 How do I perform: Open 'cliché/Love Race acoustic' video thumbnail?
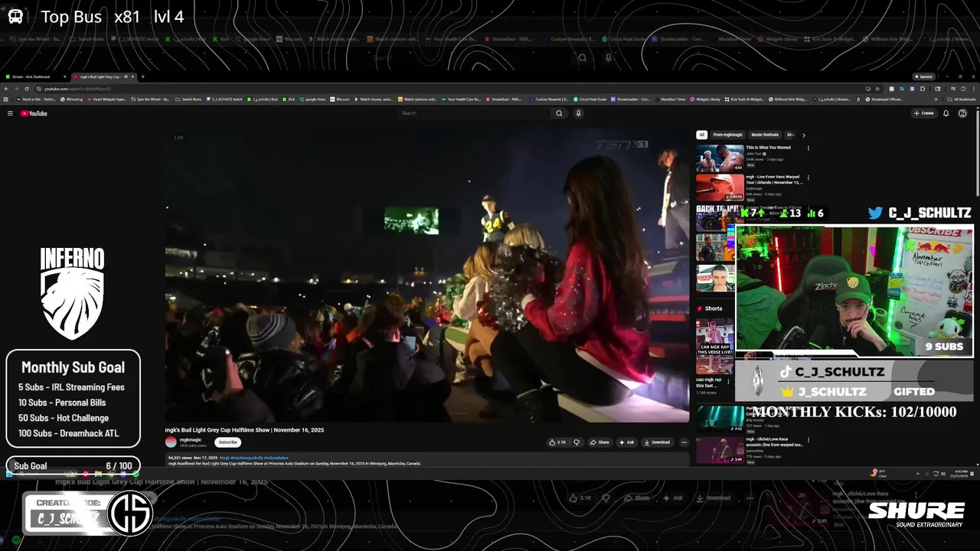720,450
